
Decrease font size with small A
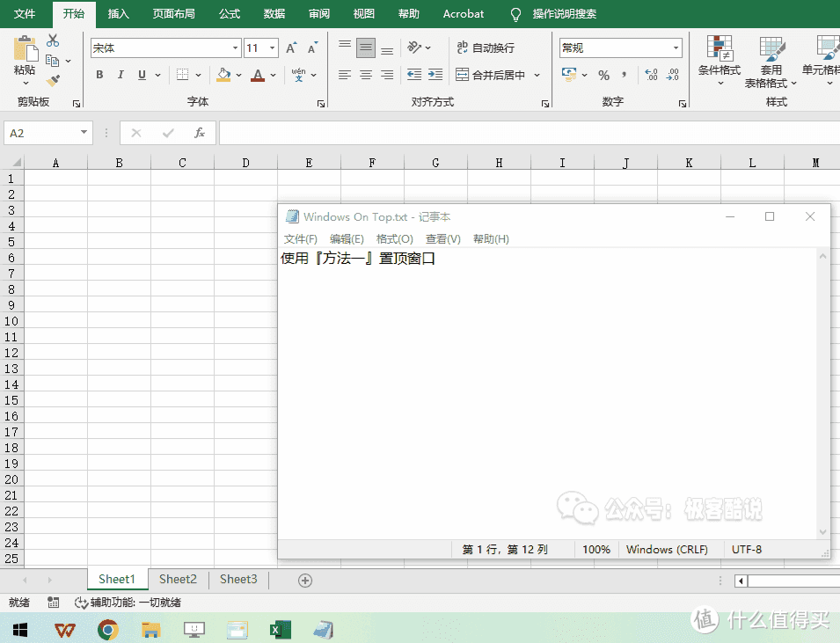(x=313, y=48)
